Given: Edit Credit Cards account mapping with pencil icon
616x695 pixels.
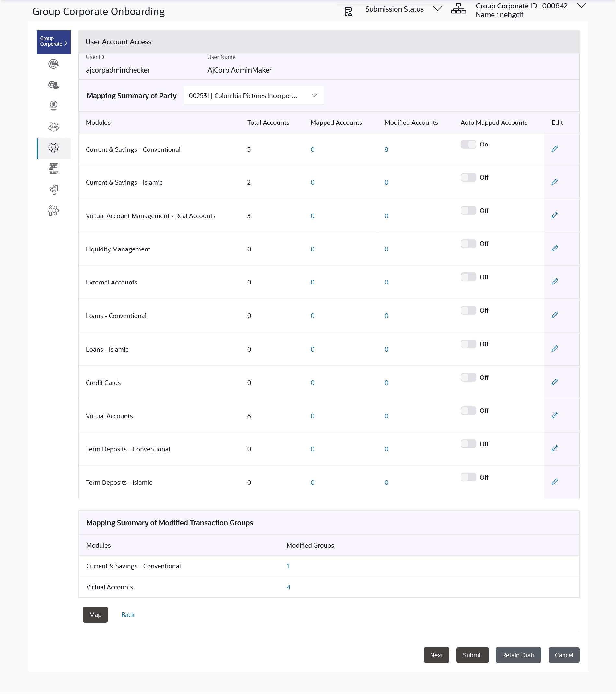Looking at the screenshot, I should point(555,381).
